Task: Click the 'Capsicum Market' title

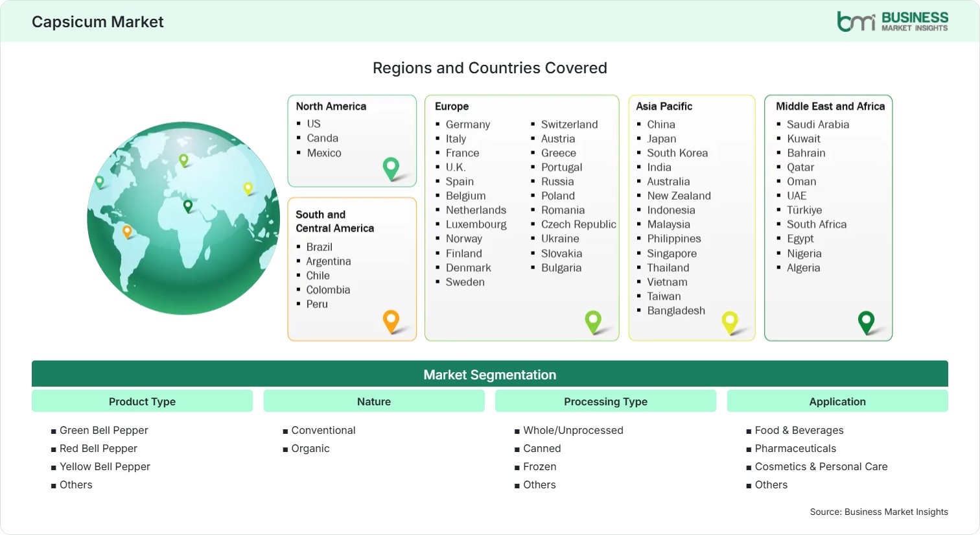Action: click(x=98, y=22)
